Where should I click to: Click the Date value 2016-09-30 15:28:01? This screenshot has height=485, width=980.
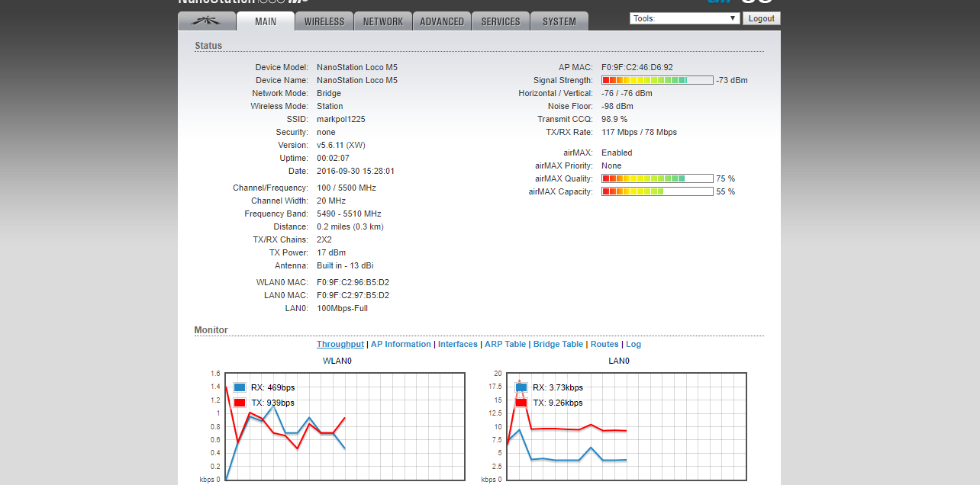(x=356, y=171)
